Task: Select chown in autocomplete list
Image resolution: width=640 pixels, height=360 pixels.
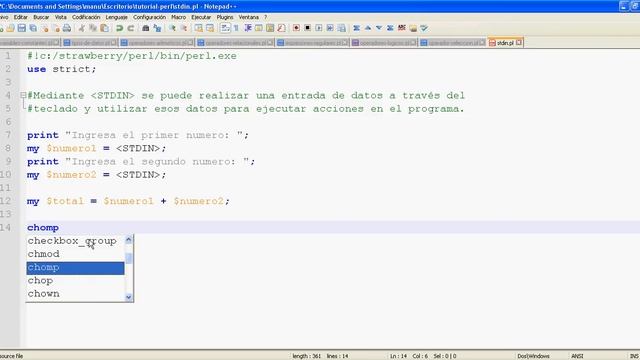Action: coord(75,294)
